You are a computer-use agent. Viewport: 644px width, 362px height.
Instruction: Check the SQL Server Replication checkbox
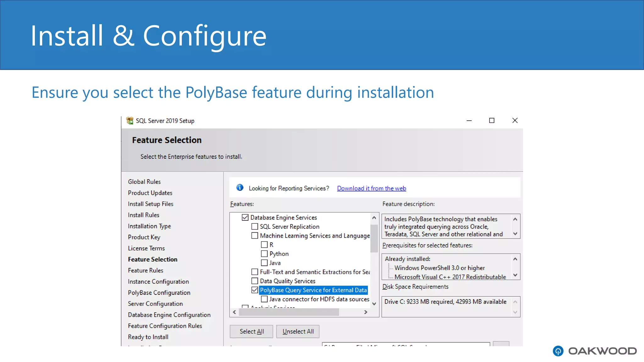point(255,227)
